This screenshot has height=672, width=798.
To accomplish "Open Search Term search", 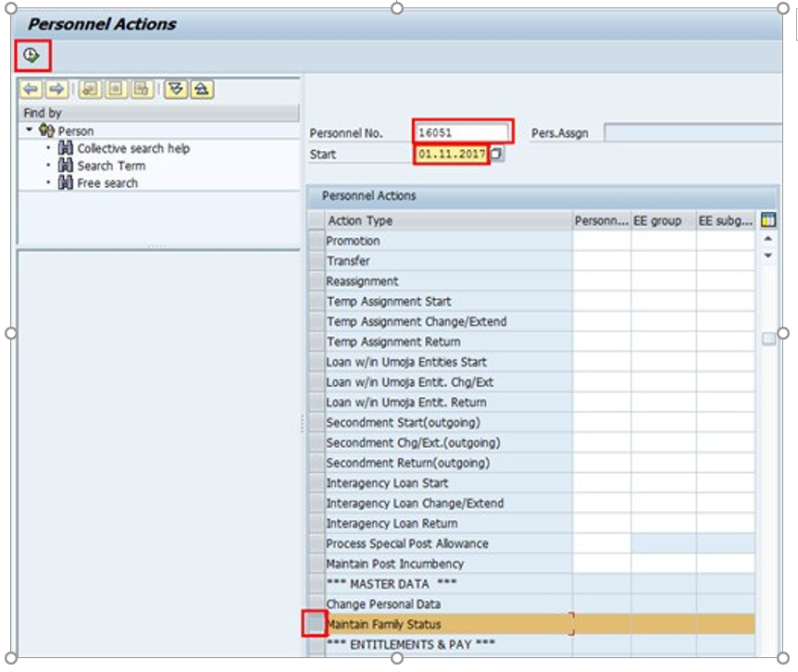I will pyautogui.click(x=111, y=166).
